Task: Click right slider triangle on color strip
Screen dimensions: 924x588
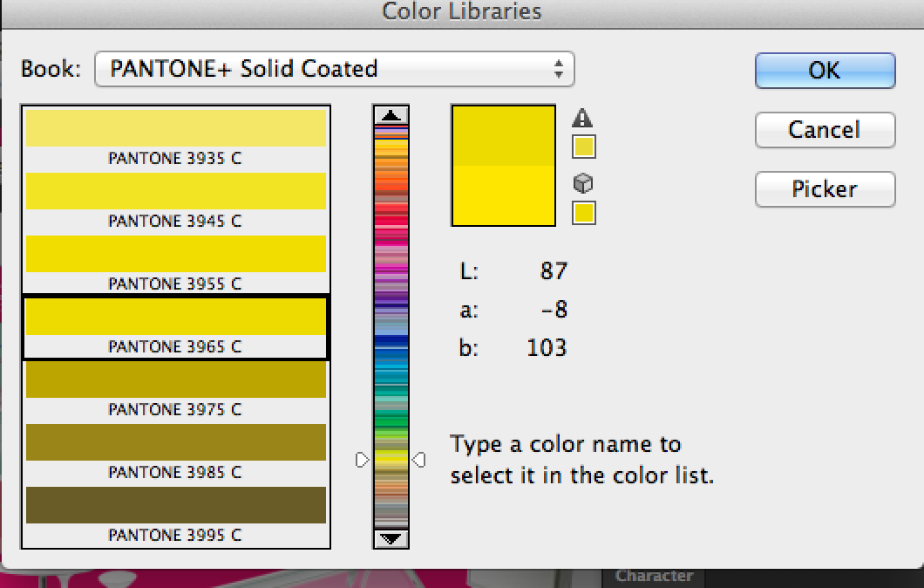Action: (x=419, y=459)
